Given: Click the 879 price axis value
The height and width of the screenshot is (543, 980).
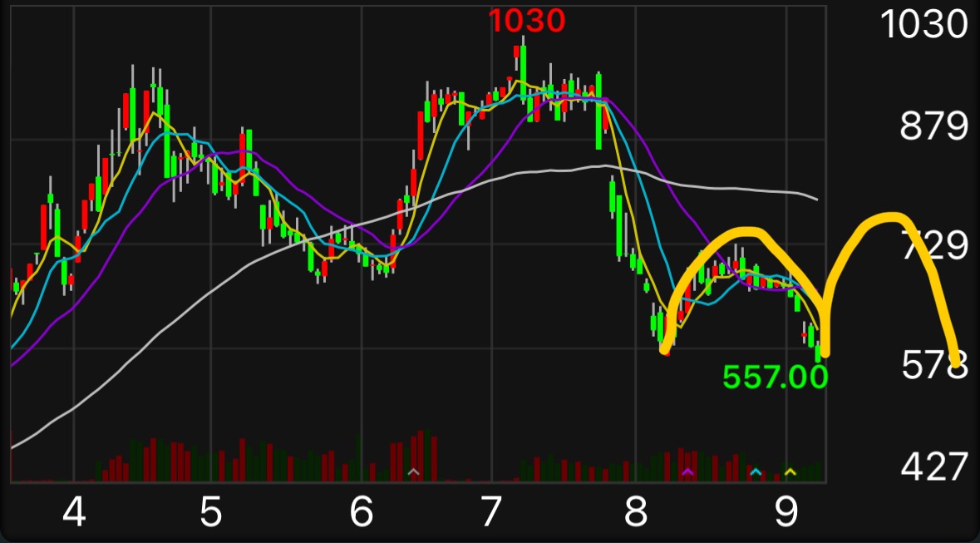Looking at the screenshot, I should point(933,127).
